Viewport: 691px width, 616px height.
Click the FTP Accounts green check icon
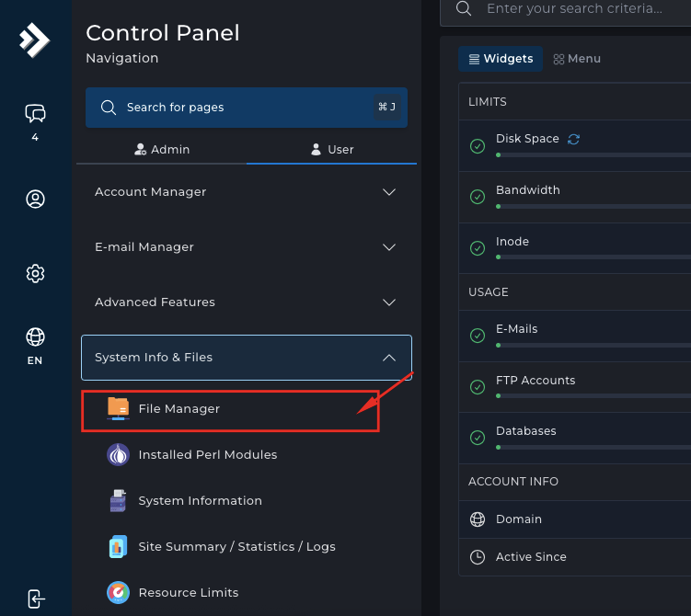pyautogui.click(x=478, y=387)
